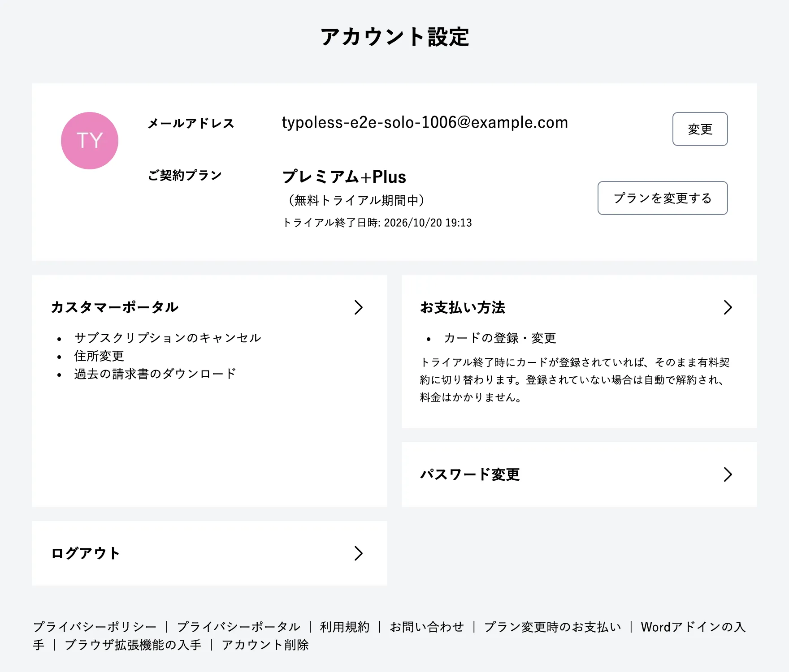Viewport: 789px width, 672px height.
Task: Click the トライアル終了日時 date line
Action: point(377,223)
